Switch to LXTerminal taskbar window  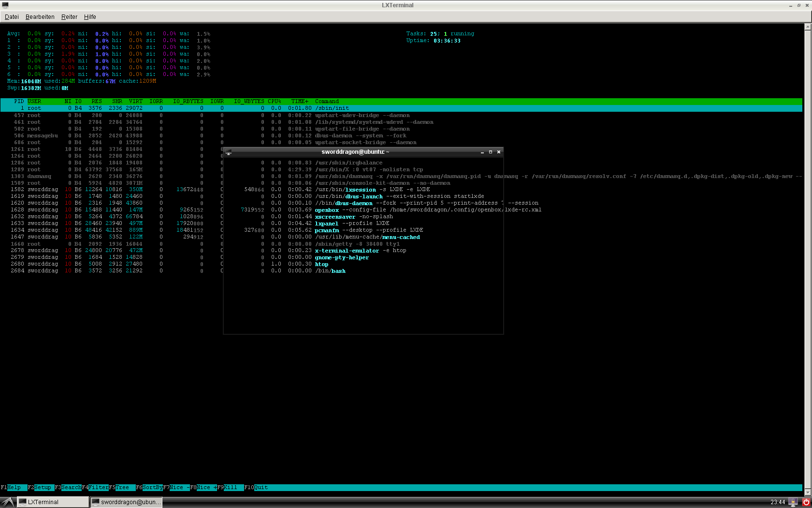click(53, 502)
